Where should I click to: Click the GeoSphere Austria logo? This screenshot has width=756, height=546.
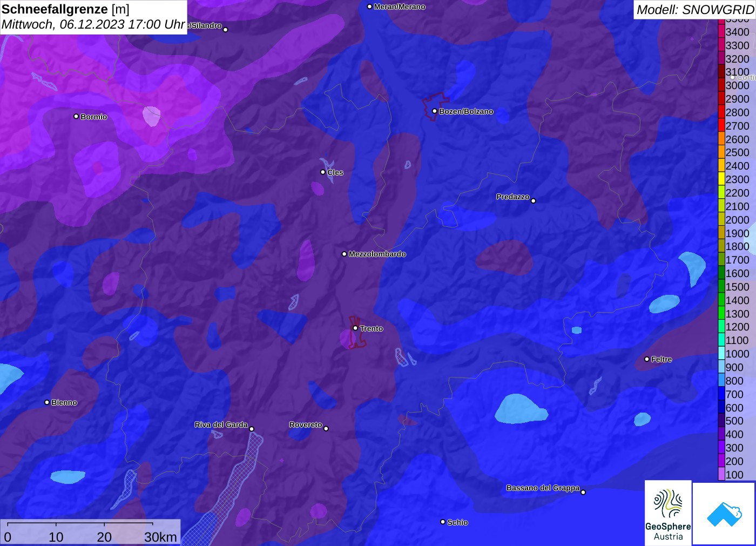[x=668, y=513]
